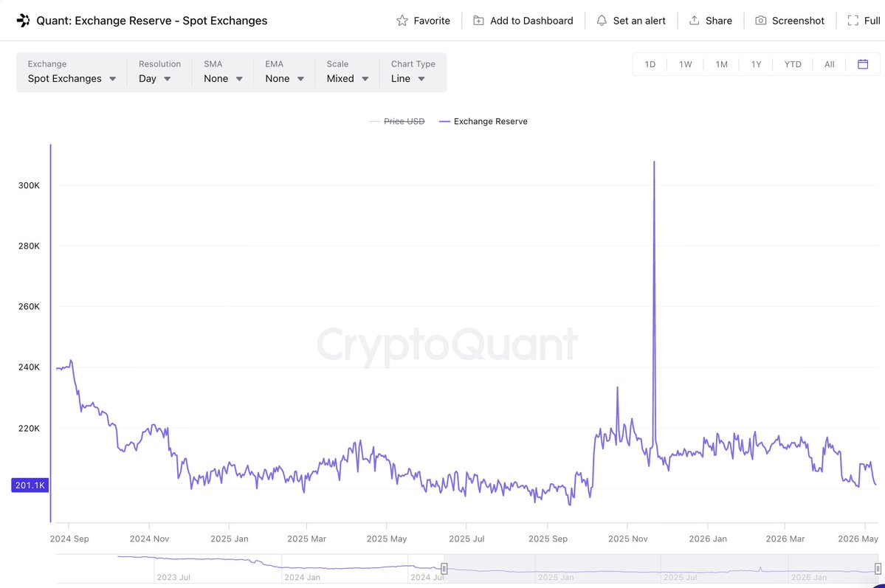Open the Exchange Spot Exchanges dropdown
Viewport: 885px width, 588px height.
(x=72, y=72)
